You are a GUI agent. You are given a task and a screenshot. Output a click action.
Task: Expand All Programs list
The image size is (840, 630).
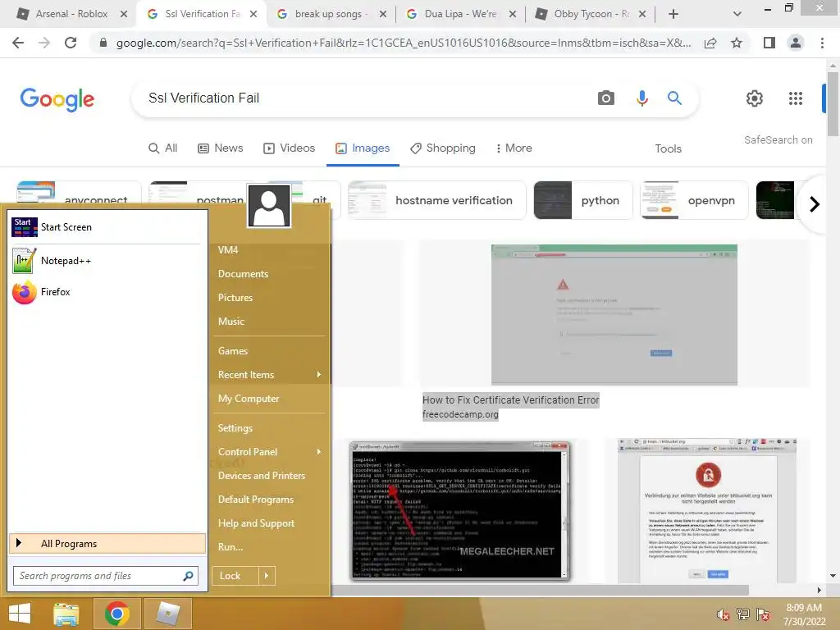(x=107, y=544)
